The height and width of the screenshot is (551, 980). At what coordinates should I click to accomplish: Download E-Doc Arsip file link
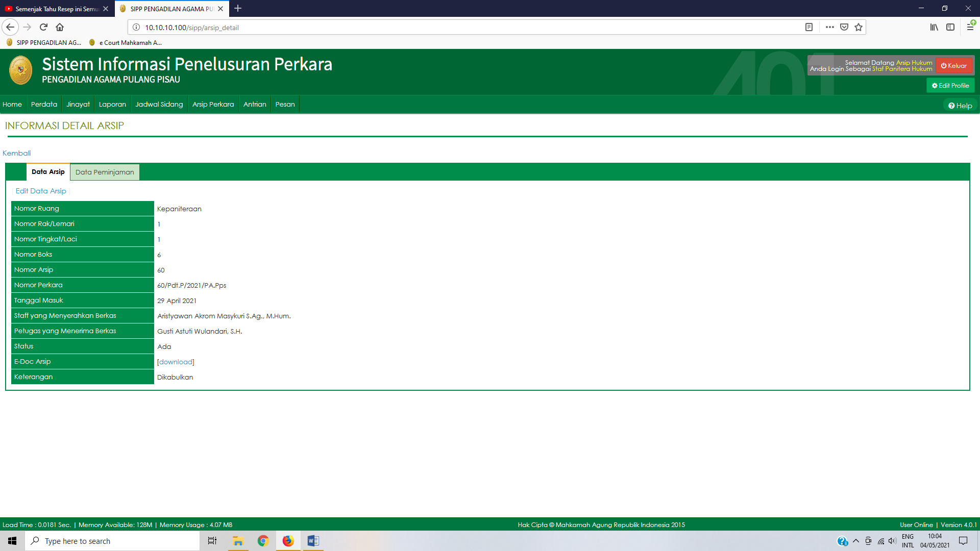(x=176, y=362)
